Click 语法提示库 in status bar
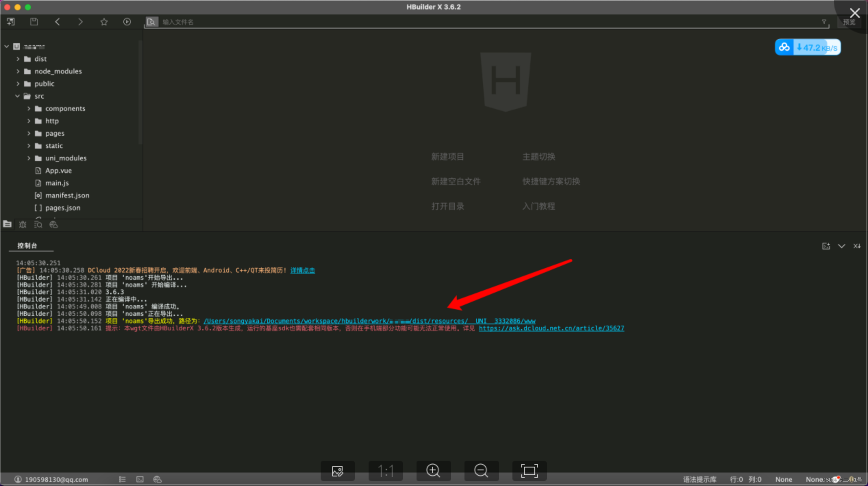Screen dimensions: 868x486 [700, 479]
